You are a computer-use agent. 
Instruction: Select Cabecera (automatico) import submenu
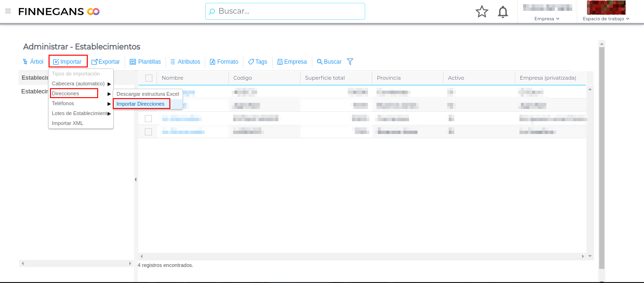tap(81, 83)
